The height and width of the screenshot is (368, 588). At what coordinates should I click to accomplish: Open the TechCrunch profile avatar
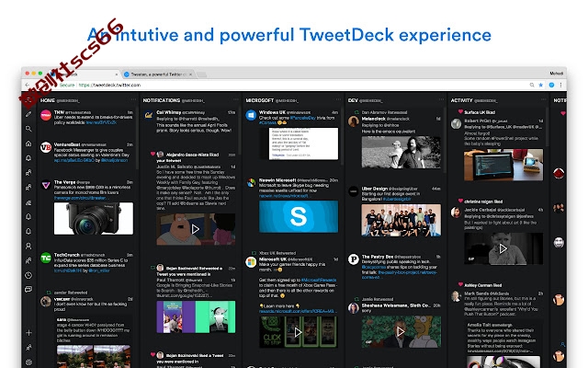click(x=46, y=258)
